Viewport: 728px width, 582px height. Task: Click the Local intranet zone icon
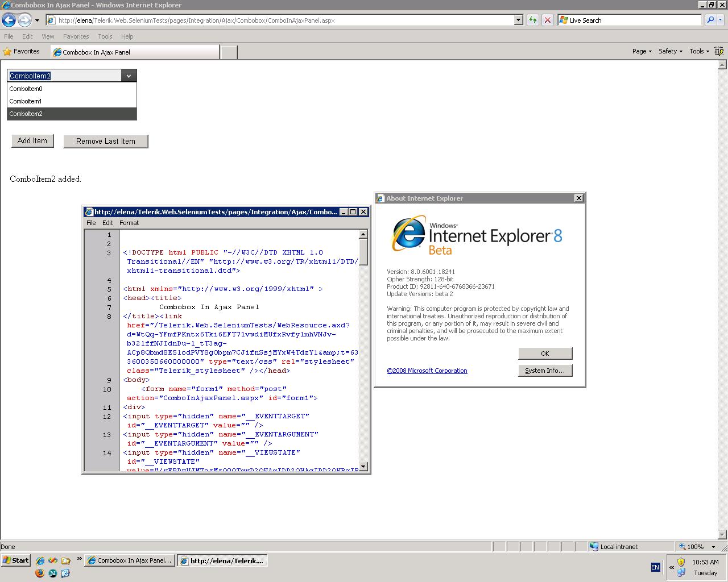pos(594,547)
